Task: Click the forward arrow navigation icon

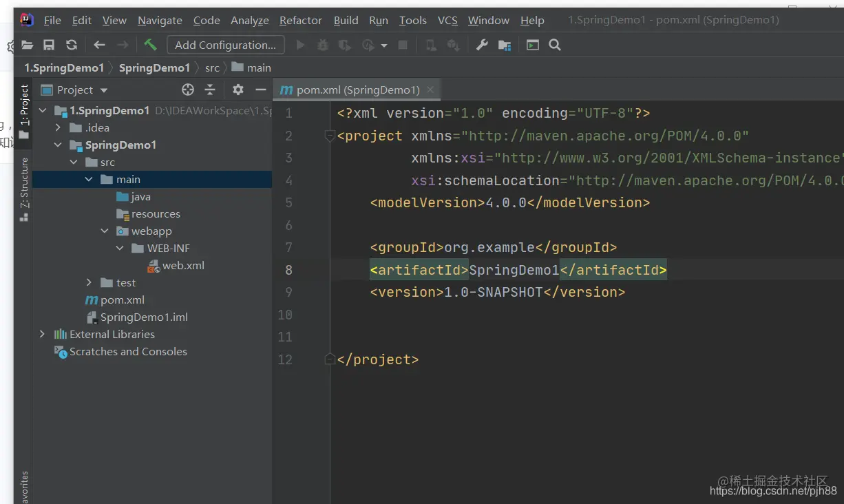Action: (123, 45)
